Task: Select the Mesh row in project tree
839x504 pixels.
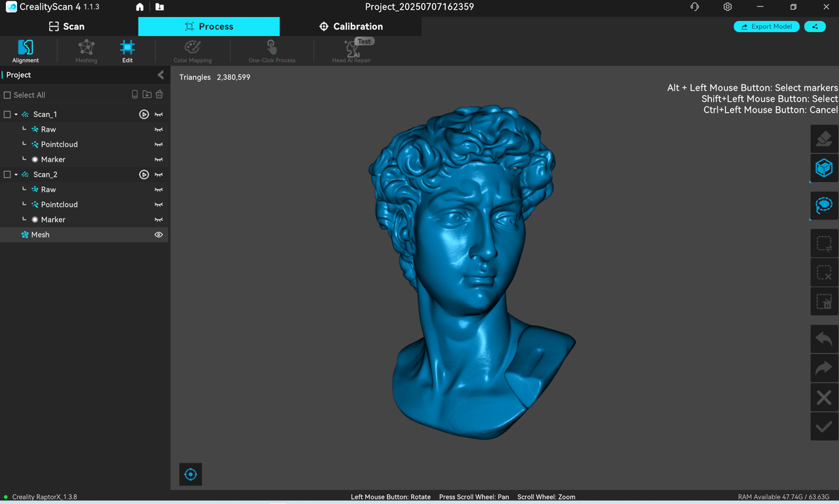Action: [x=84, y=235]
